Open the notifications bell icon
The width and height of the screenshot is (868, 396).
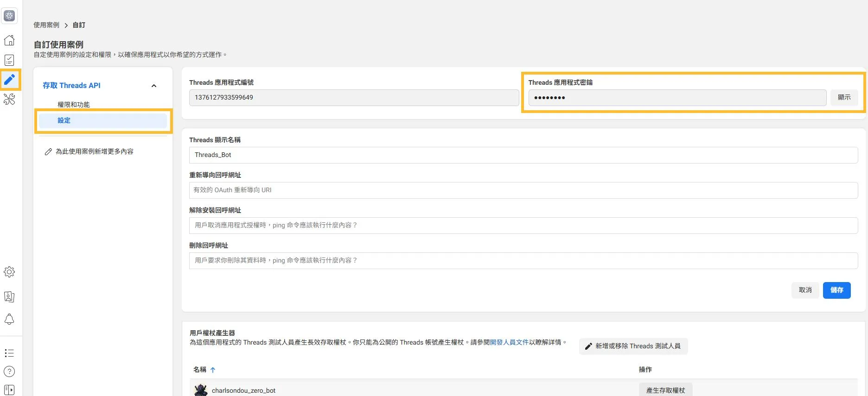[x=9, y=319]
